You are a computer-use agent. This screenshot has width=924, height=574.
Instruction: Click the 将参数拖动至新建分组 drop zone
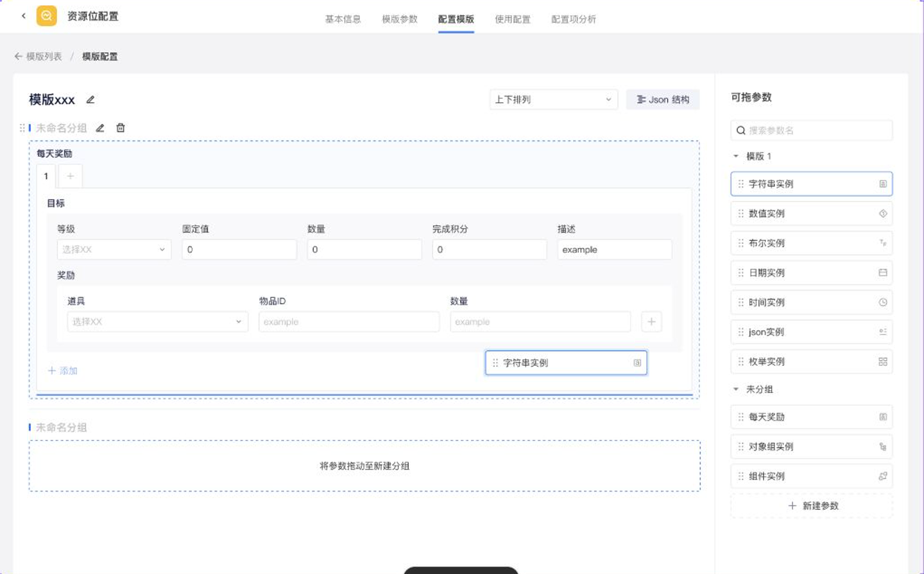point(364,466)
